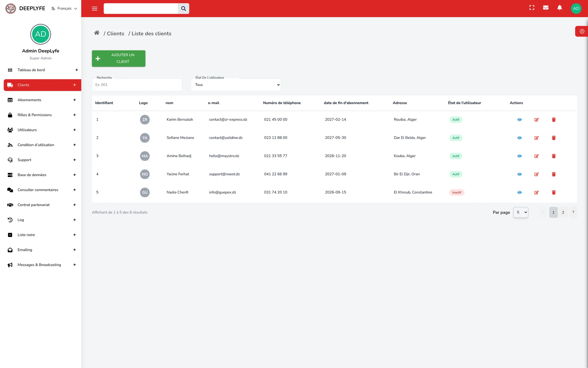
Task: Click the GU logo avatar
Action: pos(145,193)
